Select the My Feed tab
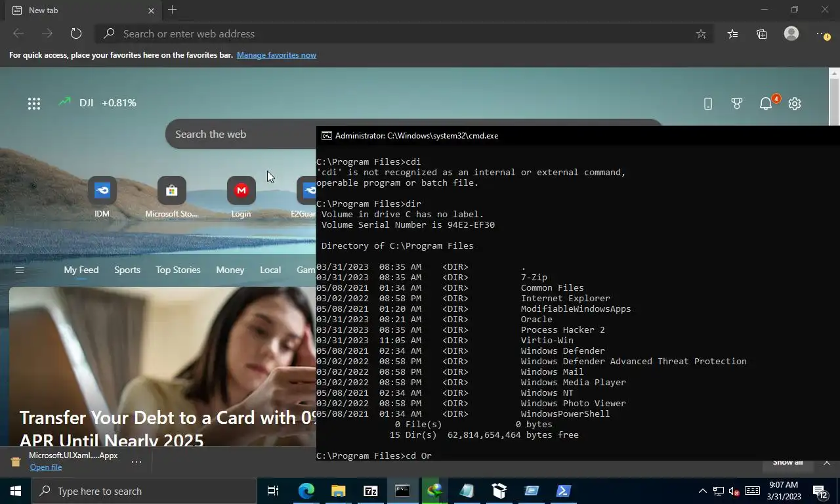The height and width of the screenshot is (504, 840). click(81, 270)
